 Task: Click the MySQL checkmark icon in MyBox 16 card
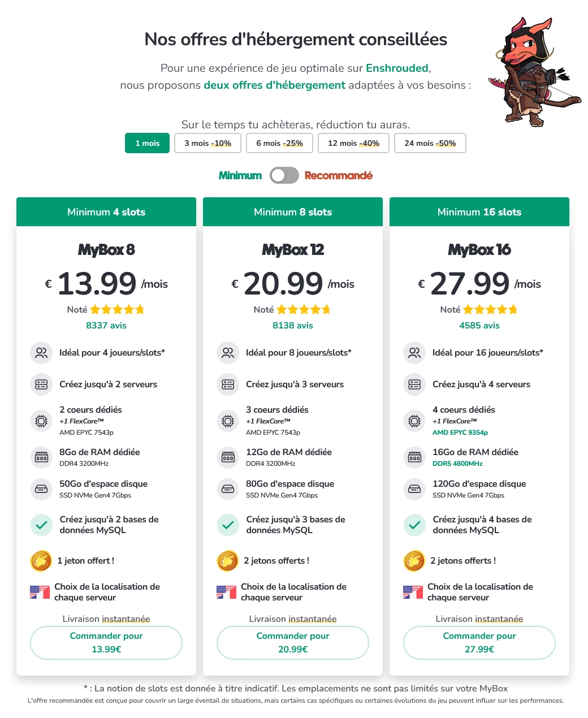point(414,525)
